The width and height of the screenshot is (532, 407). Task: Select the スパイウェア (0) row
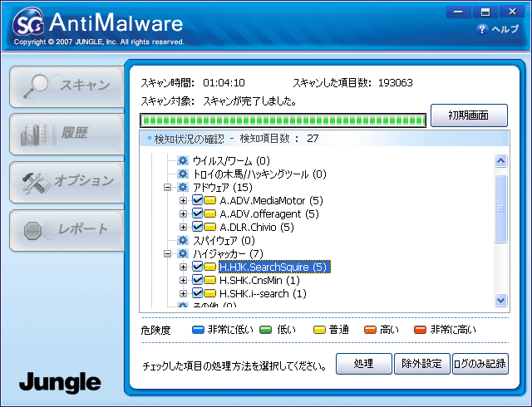tap(224, 241)
